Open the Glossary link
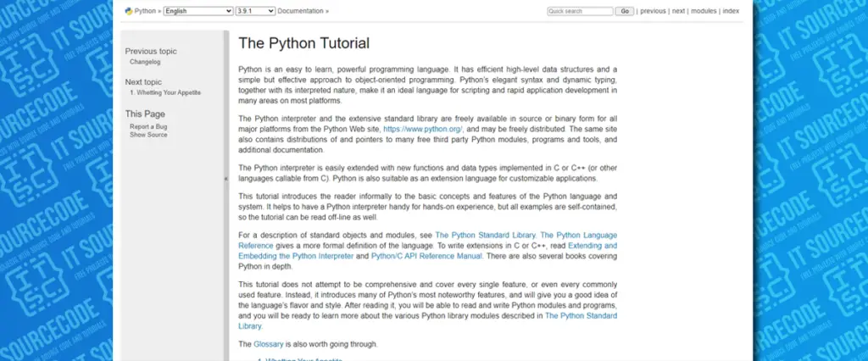 (x=269, y=344)
